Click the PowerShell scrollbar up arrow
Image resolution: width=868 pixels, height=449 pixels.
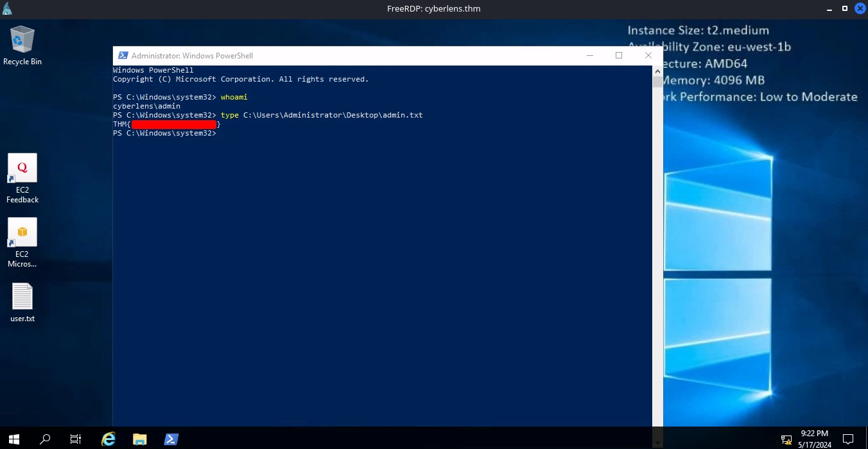[657, 70]
